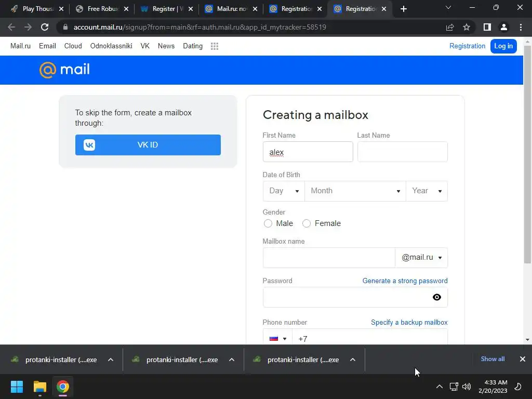This screenshot has height=399, width=532.
Task: Open Cloud in the top navigation
Action: [x=73, y=46]
